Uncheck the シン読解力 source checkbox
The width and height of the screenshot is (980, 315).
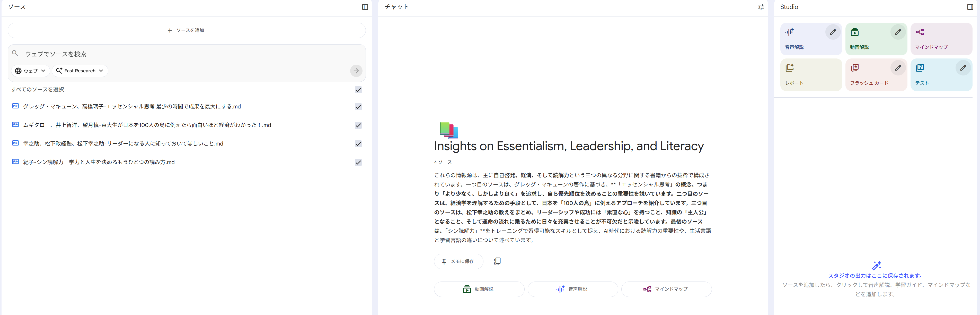point(358,162)
